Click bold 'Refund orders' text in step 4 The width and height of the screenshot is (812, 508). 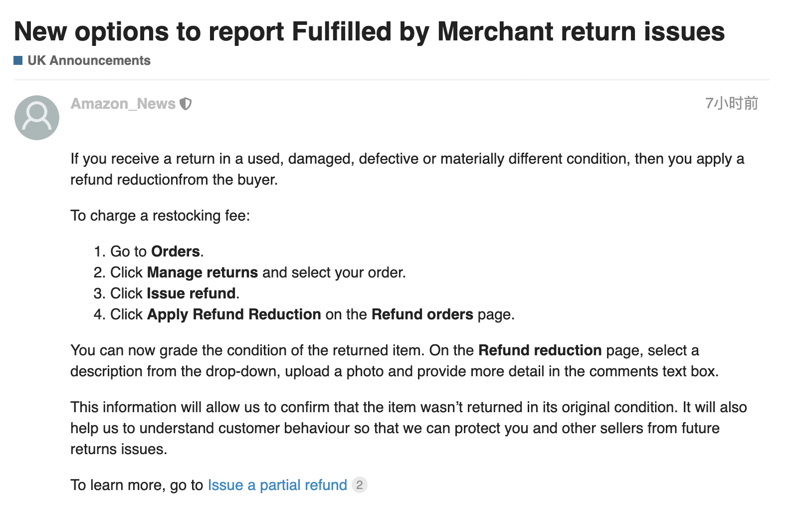coord(422,314)
